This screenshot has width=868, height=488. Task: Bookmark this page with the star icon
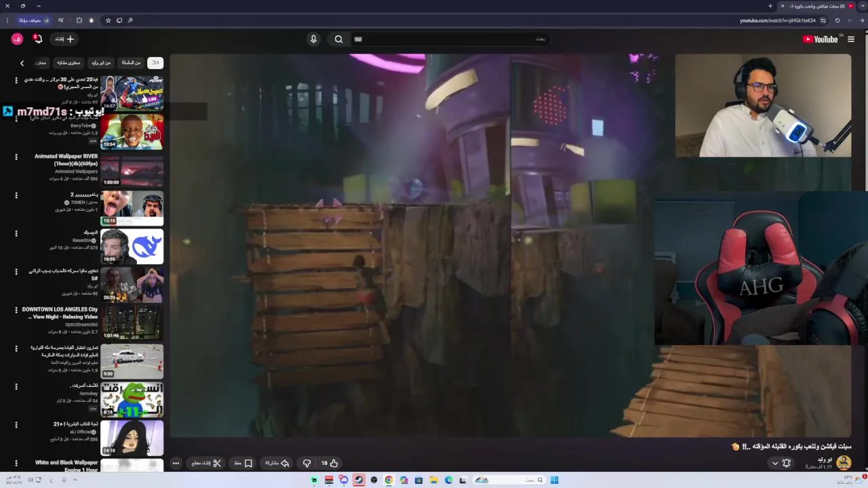108,20
